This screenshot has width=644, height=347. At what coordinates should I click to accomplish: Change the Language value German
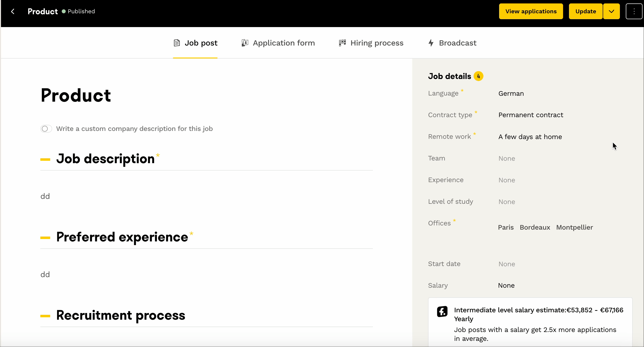pos(511,94)
